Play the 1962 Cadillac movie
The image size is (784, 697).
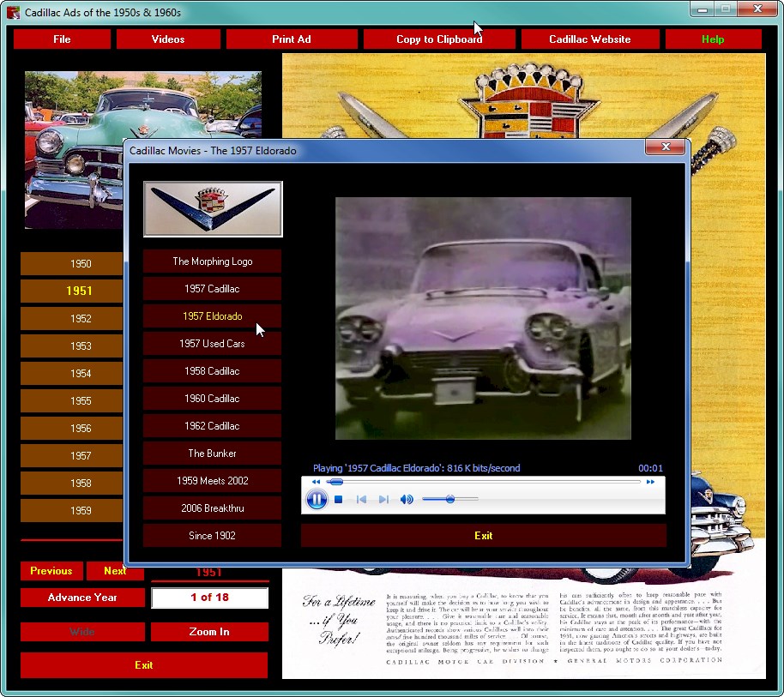(213, 426)
